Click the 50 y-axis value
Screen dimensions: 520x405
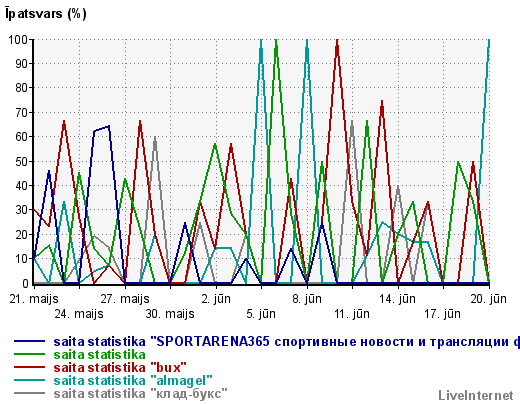pyautogui.click(x=21, y=161)
